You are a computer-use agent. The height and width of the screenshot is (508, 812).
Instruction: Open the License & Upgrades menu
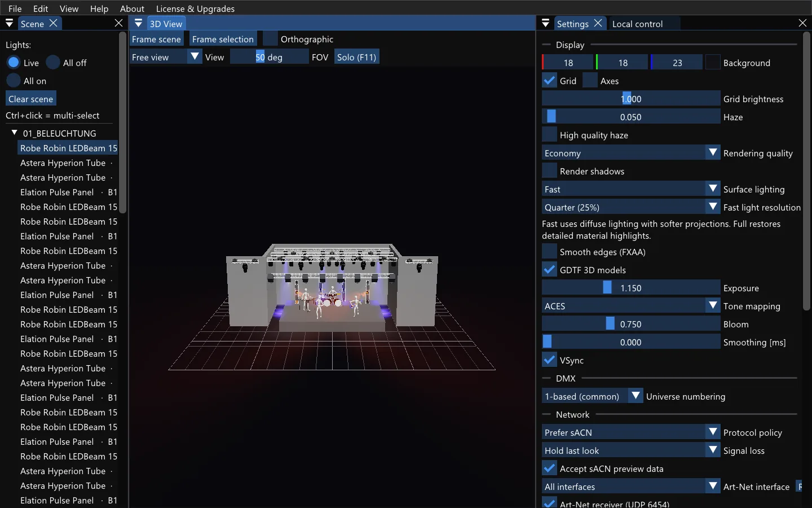(x=195, y=8)
